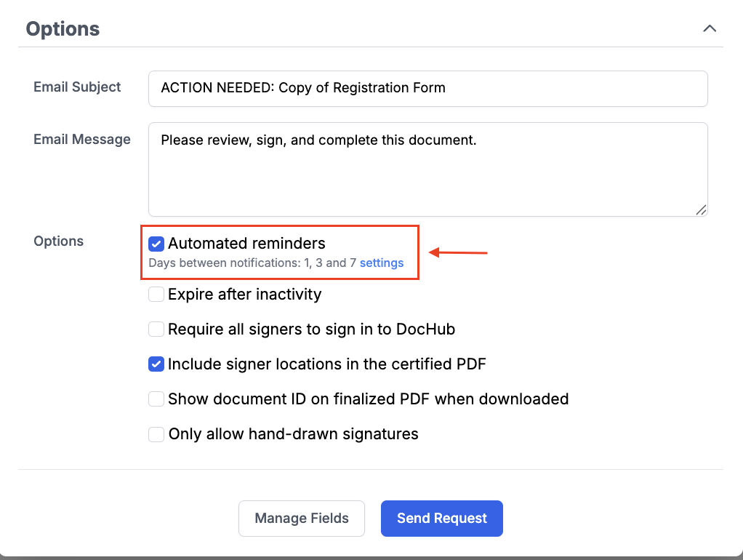743x560 pixels.
Task: Enable Expire after inactivity checkbox
Action: click(x=156, y=295)
